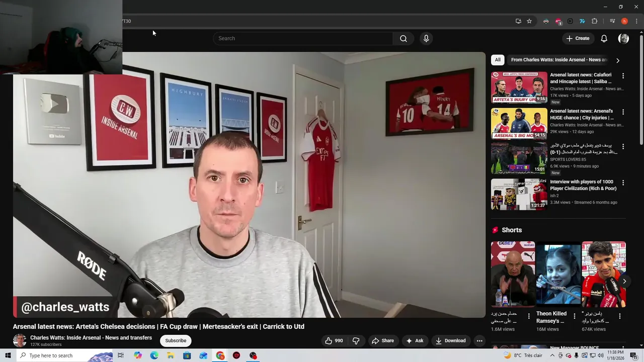
Task: Open Ask AI about this video
Action: pyautogui.click(x=415, y=341)
